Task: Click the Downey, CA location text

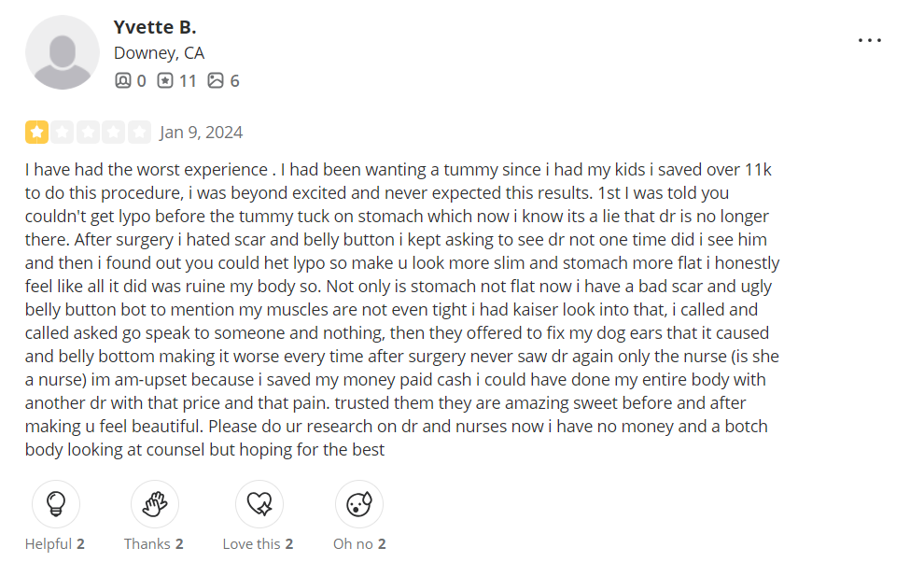Action: (x=159, y=53)
